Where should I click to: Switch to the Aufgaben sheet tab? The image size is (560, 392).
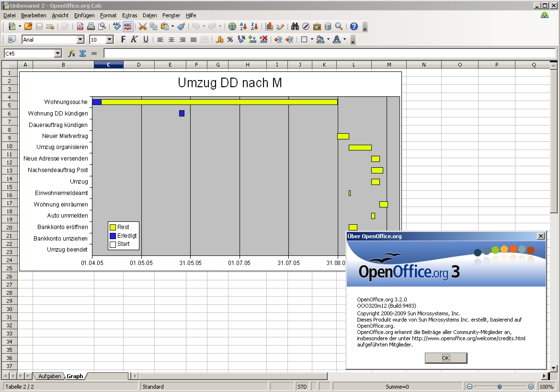pos(49,376)
